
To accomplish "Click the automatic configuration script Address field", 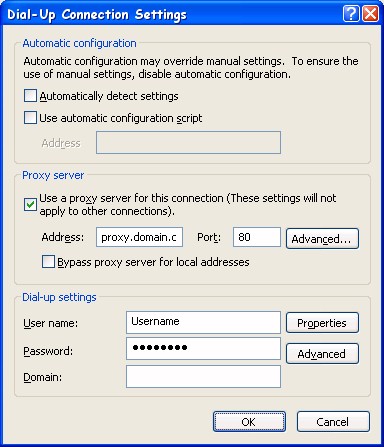I will pos(188,143).
